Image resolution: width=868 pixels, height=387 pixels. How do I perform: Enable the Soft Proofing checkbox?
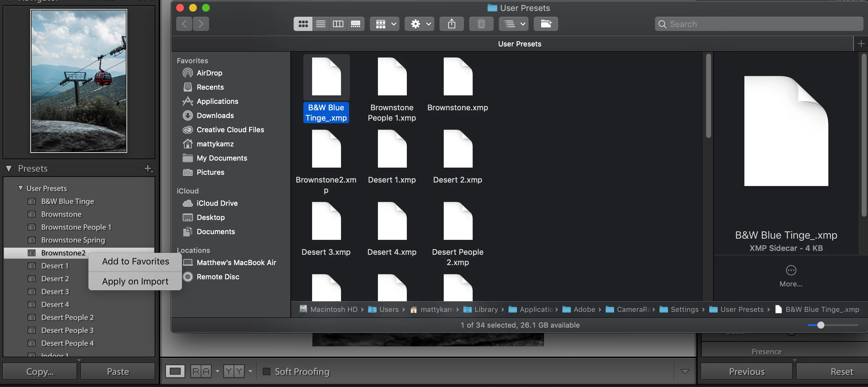[x=266, y=372]
